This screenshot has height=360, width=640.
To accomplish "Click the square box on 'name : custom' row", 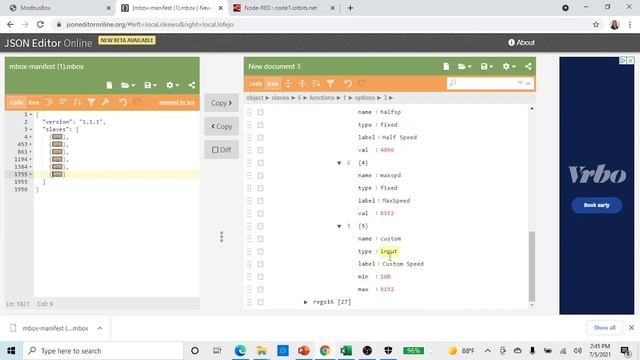I will pyautogui.click(x=260, y=239).
